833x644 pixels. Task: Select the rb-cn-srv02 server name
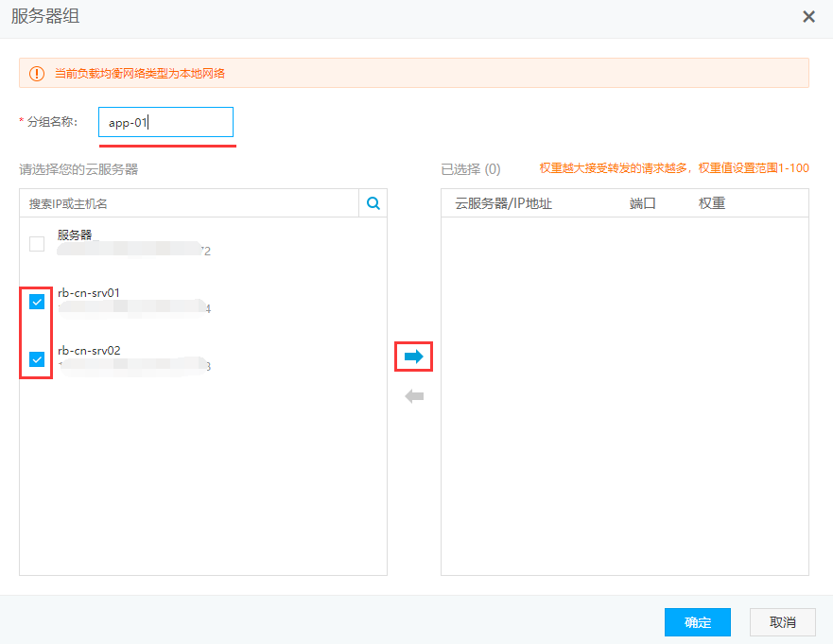pos(89,351)
